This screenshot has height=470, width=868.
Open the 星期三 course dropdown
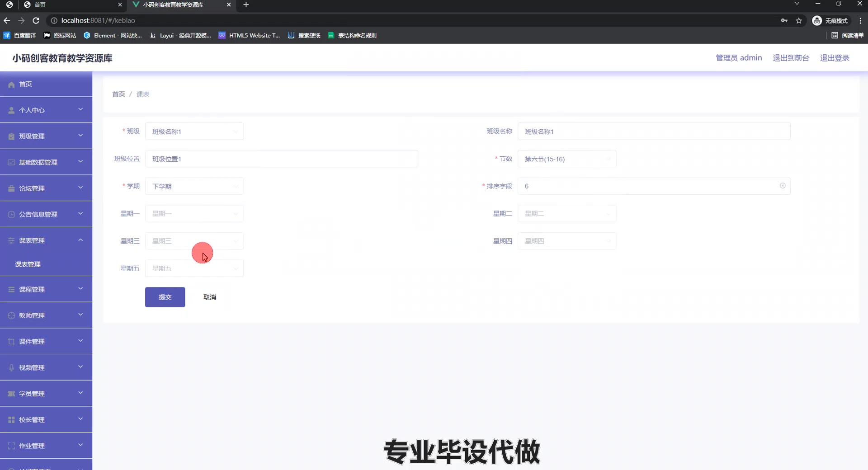point(194,241)
